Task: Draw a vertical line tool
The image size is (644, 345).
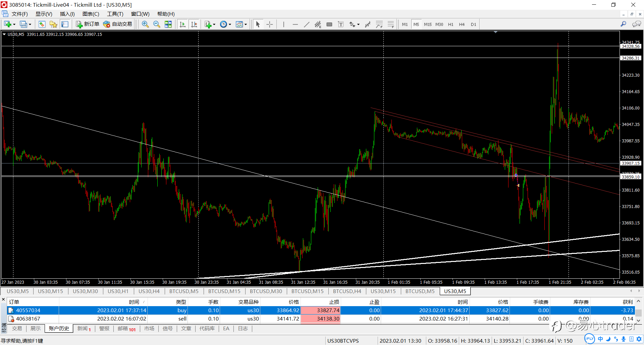Action: click(284, 24)
